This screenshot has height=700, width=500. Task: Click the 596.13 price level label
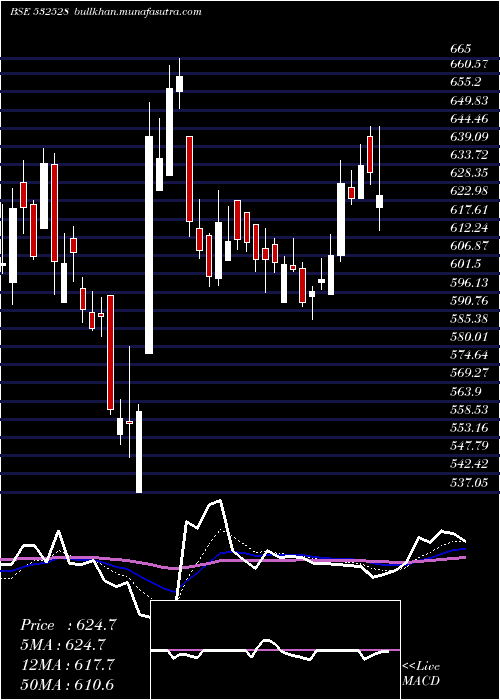(x=469, y=283)
